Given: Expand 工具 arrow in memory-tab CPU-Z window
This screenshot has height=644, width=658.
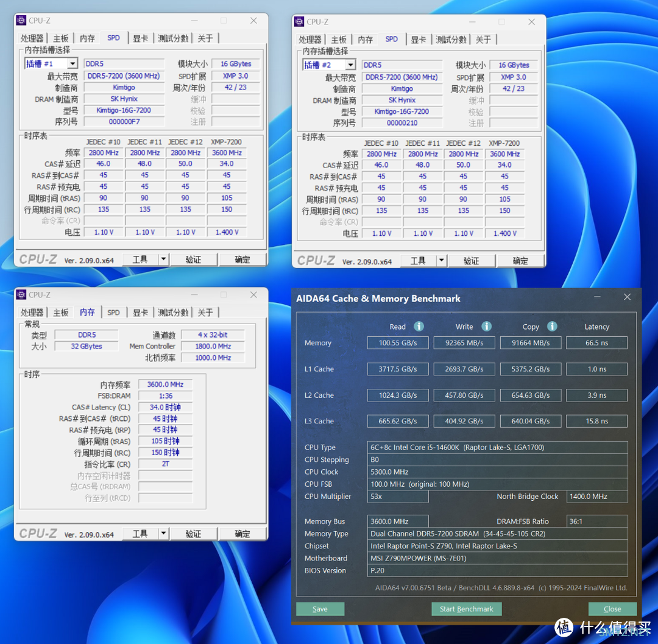Looking at the screenshot, I should 163,534.
